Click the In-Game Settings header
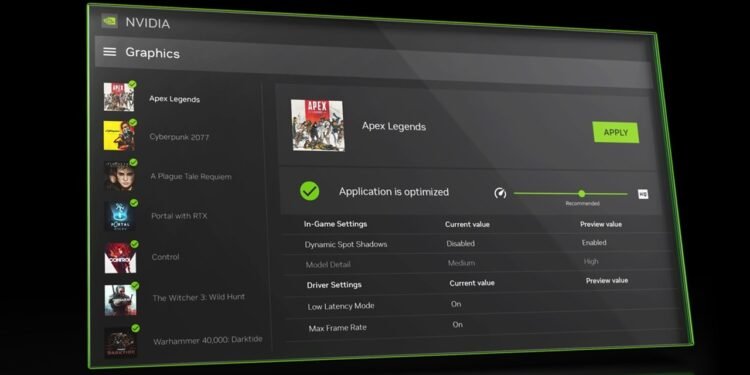The width and height of the screenshot is (750, 375). pos(335,224)
